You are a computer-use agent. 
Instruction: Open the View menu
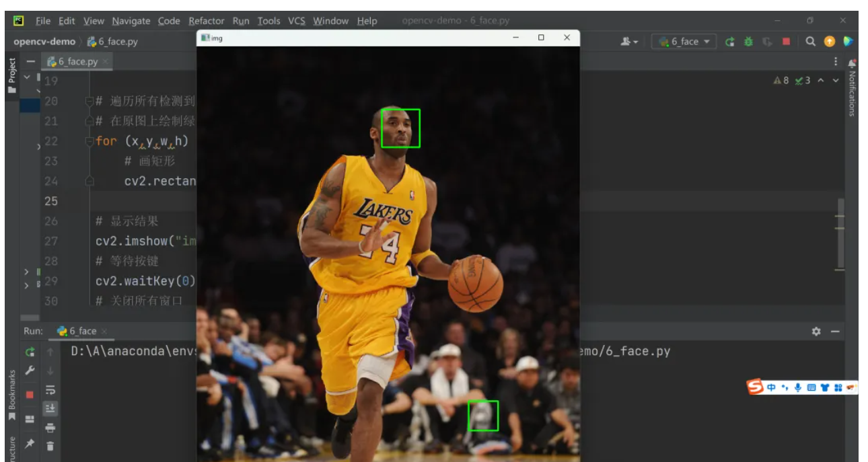click(x=94, y=21)
